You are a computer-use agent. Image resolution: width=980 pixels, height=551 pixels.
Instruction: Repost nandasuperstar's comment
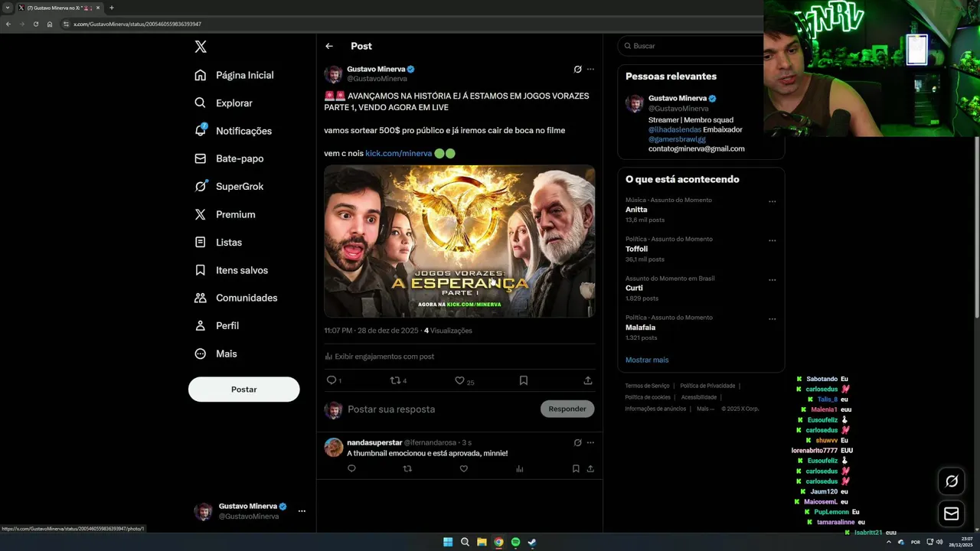(x=407, y=468)
